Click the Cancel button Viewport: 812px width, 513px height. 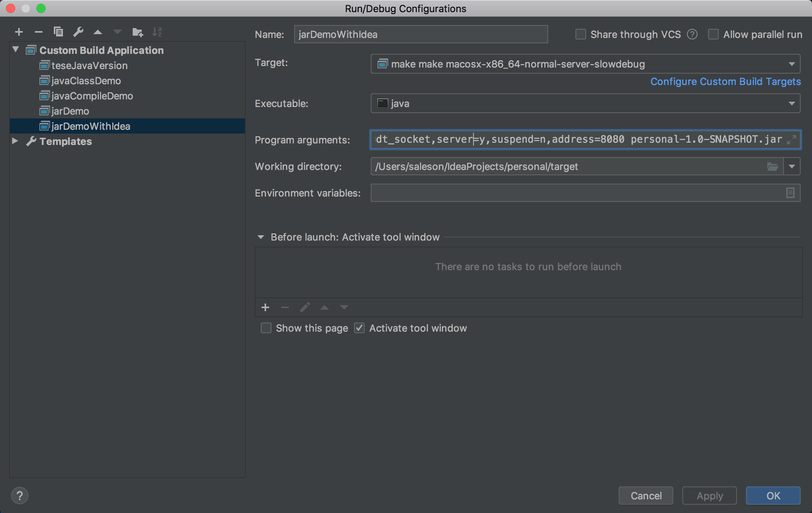[x=646, y=496]
